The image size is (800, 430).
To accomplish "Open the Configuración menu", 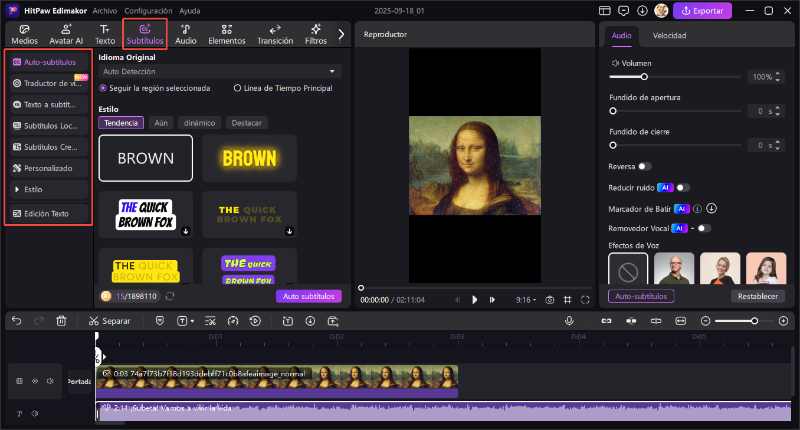I will 148,11.
